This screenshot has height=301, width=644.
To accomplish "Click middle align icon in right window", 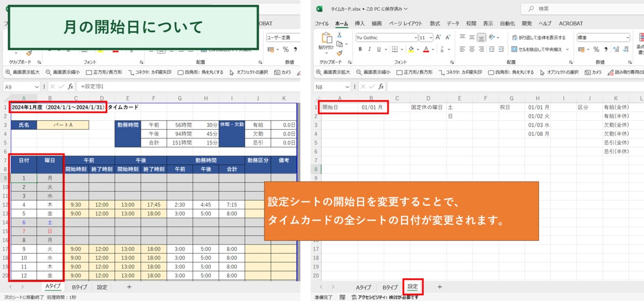I will pyautogui.click(x=472, y=37).
